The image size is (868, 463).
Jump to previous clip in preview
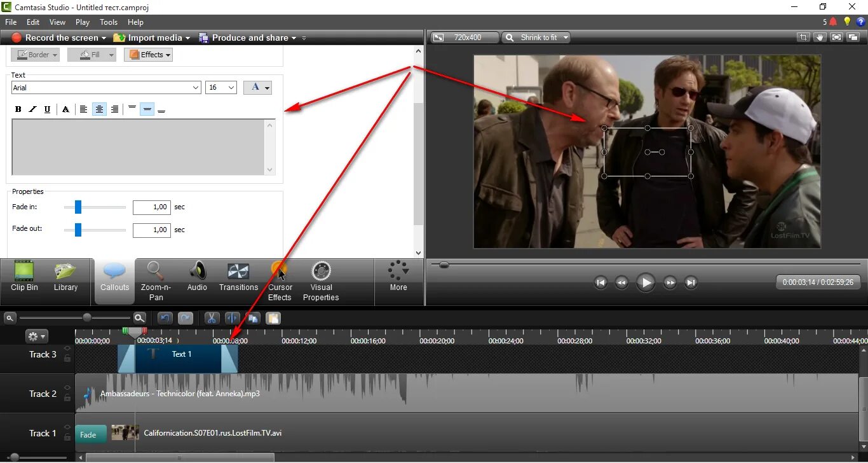(x=600, y=282)
